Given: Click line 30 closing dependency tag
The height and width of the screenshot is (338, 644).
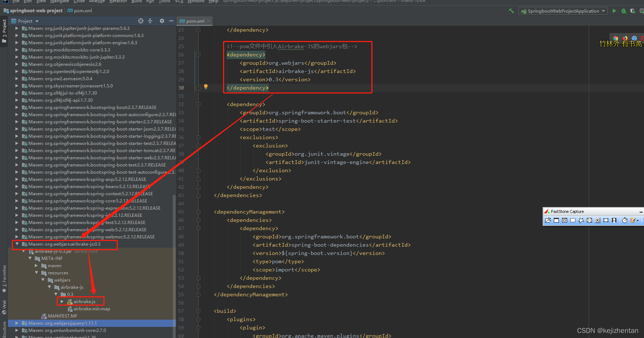Looking at the screenshot, I should point(247,88).
